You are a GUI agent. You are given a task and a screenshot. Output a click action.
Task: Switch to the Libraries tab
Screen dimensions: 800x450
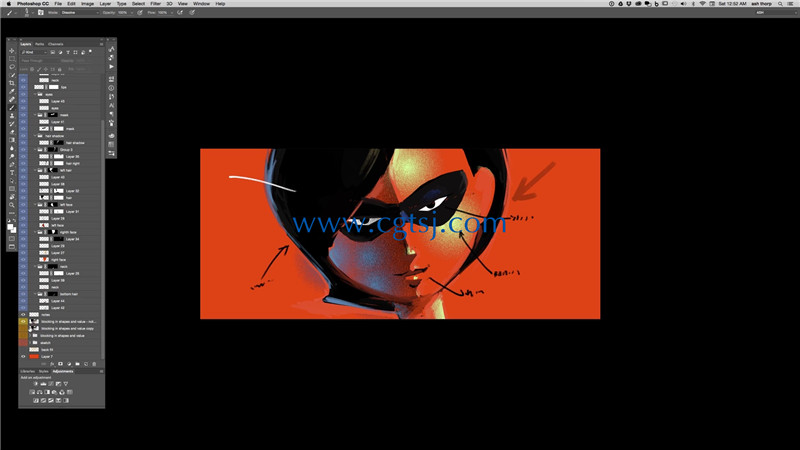28,371
